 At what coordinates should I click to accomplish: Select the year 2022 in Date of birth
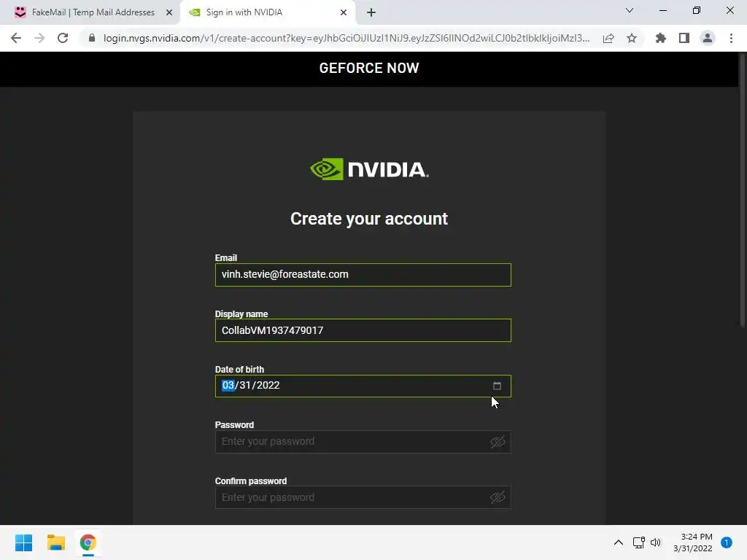pos(268,385)
